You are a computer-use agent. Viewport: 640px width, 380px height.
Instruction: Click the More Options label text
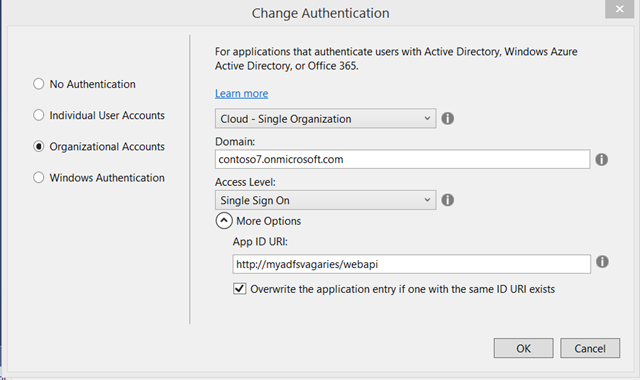click(x=268, y=221)
